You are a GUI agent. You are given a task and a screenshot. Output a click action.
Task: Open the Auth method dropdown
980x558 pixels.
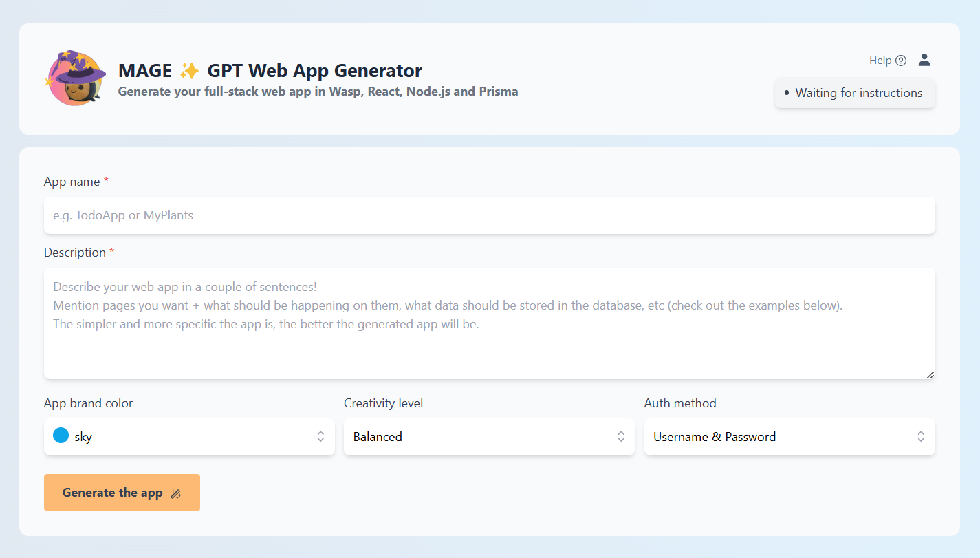pos(790,437)
